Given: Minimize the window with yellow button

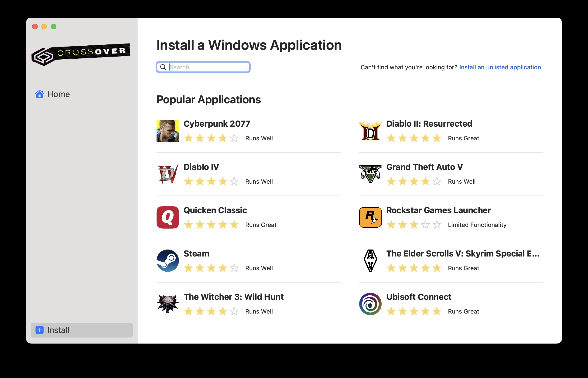Looking at the screenshot, I should click(44, 27).
